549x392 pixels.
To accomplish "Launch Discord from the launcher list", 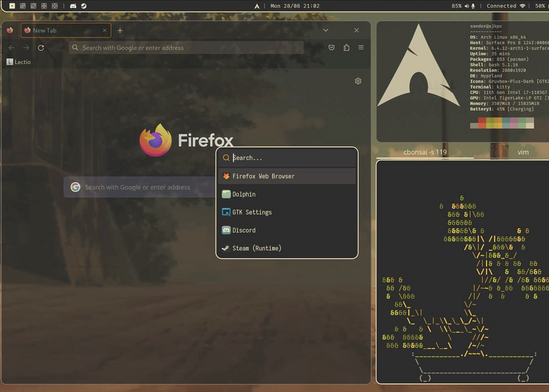I will click(x=287, y=230).
